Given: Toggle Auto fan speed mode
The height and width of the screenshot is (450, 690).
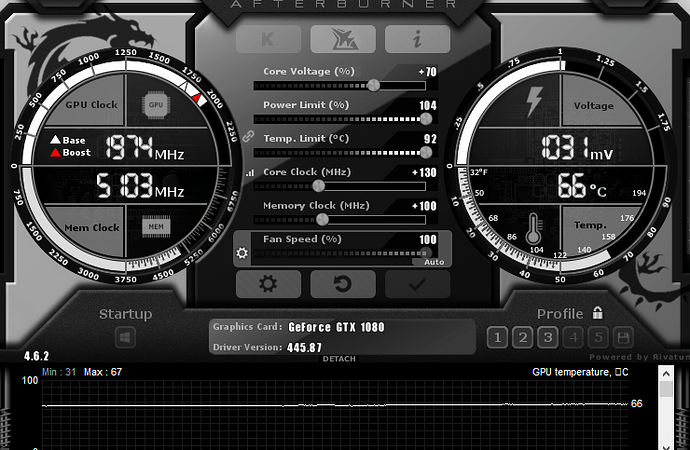Looking at the screenshot, I should click(x=433, y=262).
